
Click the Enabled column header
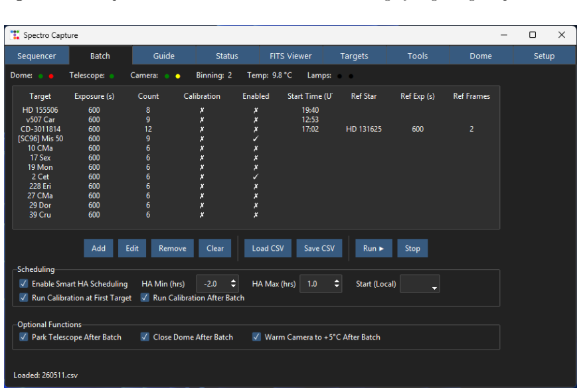[256, 96]
